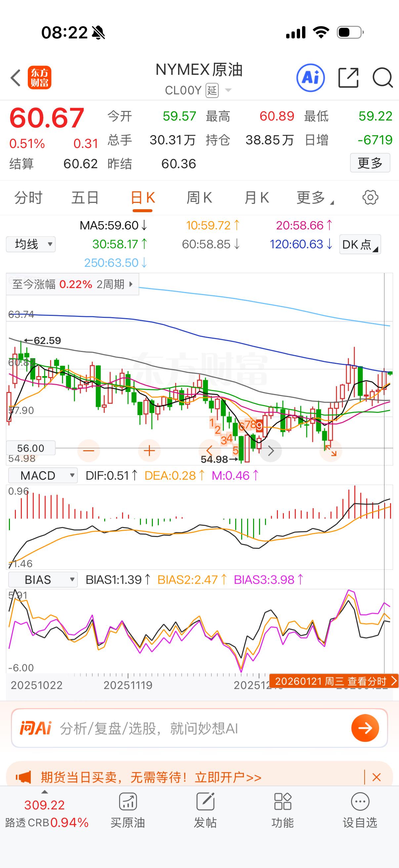Tap the 延 delayed badge
399x868 pixels.
[212, 90]
